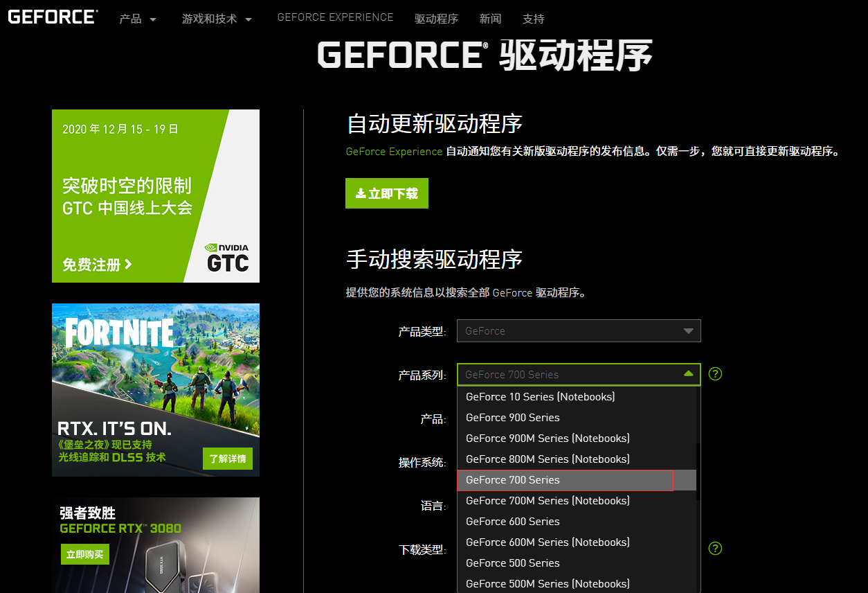Click the dropdown list scrollbar
Image resolution: width=868 pixels, height=593 pixels.
coord(698,471)
